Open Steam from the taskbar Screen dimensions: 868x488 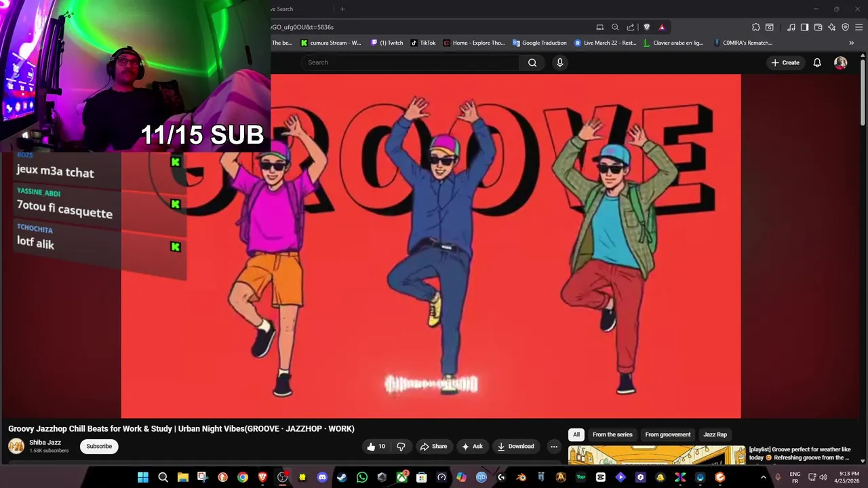[x=342, y=477]
